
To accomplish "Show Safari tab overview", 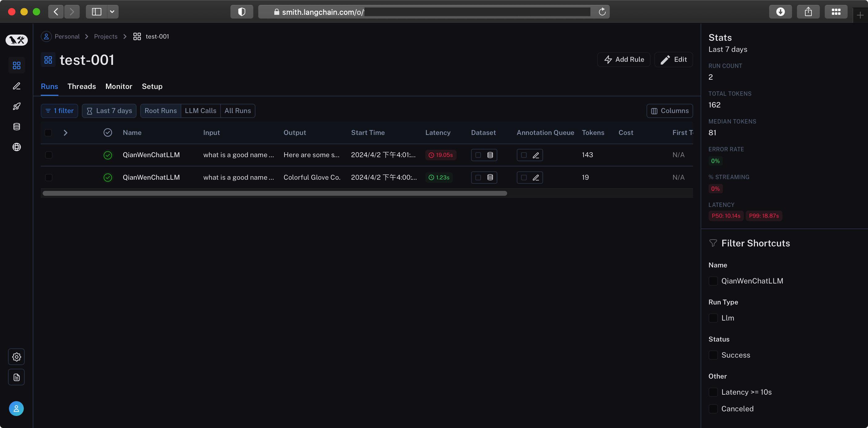I will (x=836, y=12).
